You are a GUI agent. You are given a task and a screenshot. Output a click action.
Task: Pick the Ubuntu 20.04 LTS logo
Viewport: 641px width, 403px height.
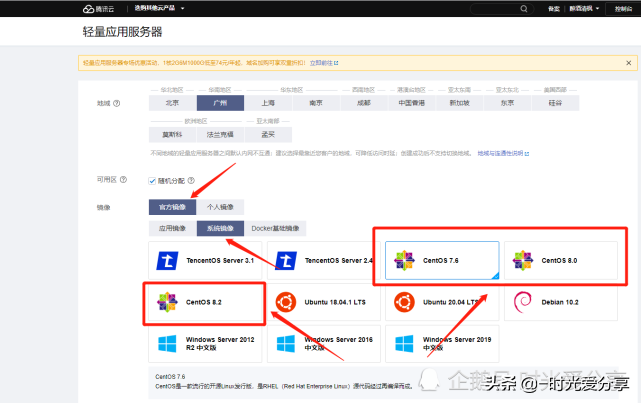click(x=404, y=302)
